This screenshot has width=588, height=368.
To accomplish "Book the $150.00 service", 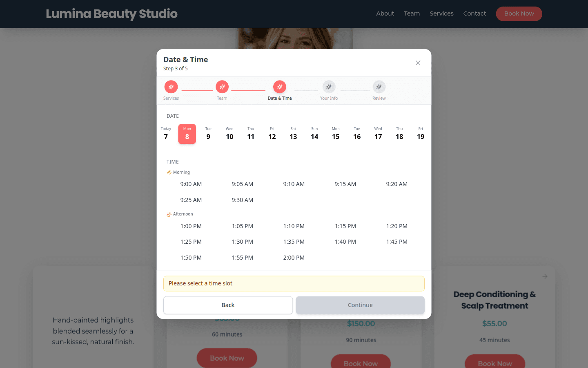I will click(361, 361).
